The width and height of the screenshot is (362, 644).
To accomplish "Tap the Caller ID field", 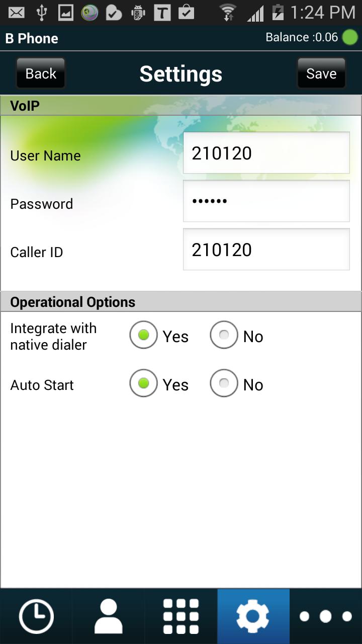I will tap(266, 250).
